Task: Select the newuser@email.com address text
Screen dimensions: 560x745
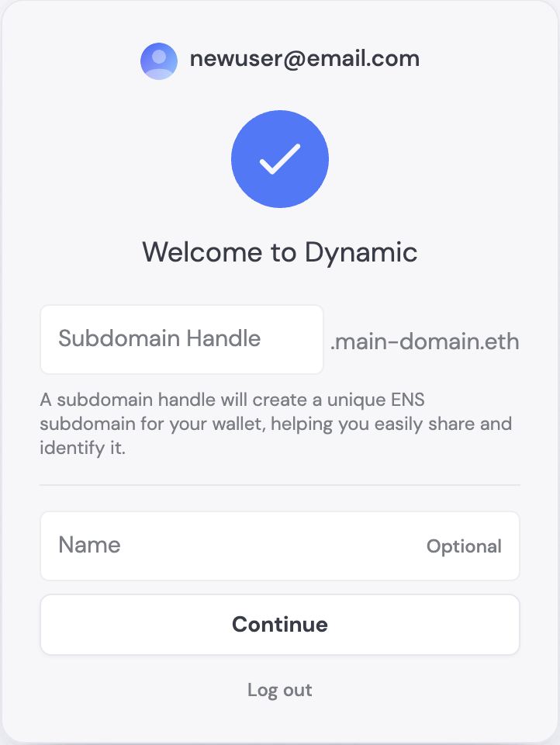Action: [x=305, y=59]
